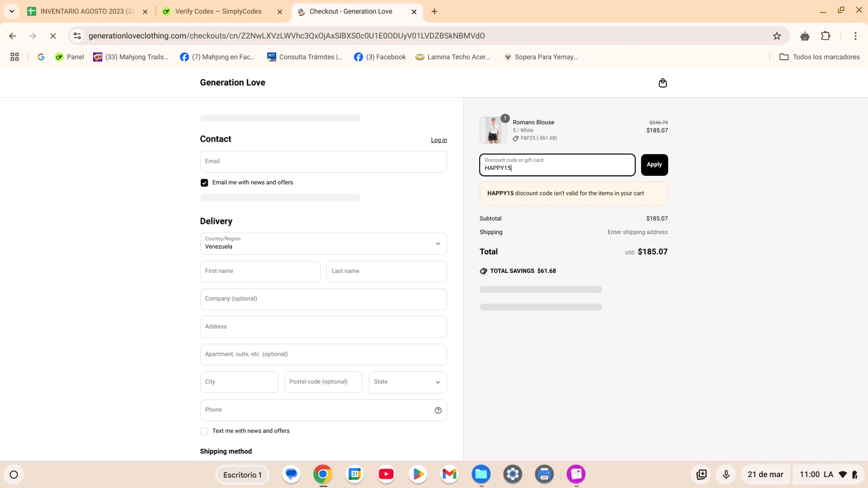The width and height of the screenshot is (868, 488).
Task: Open Messages app from the shelf
Action: [292, 474]
